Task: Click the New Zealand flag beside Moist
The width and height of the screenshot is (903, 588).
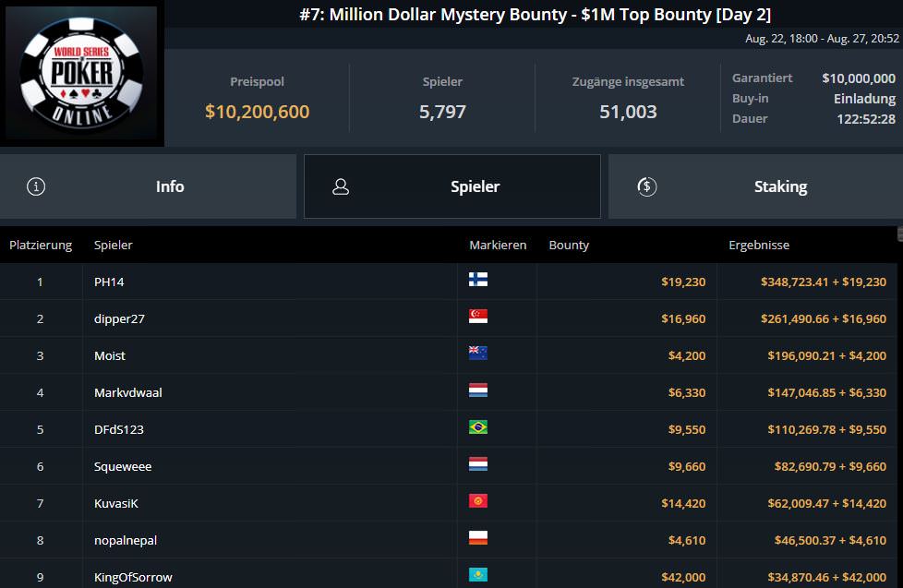Action: pos(478,354)
